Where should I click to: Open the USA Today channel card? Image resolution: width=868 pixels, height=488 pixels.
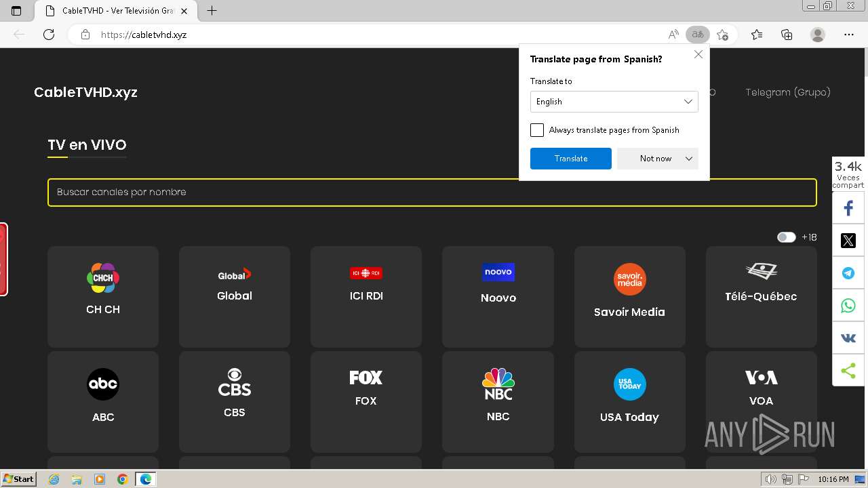click(x=630, y=402)
